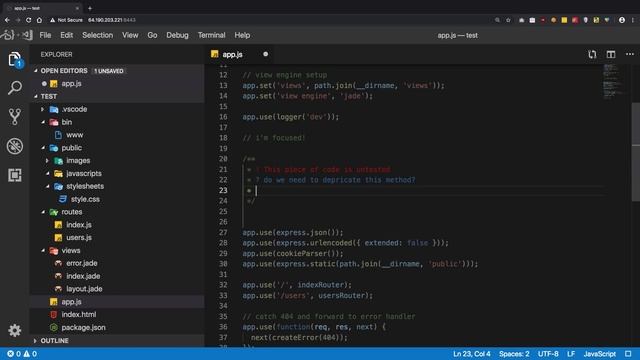Collapse the bin folder

[43, 122]
